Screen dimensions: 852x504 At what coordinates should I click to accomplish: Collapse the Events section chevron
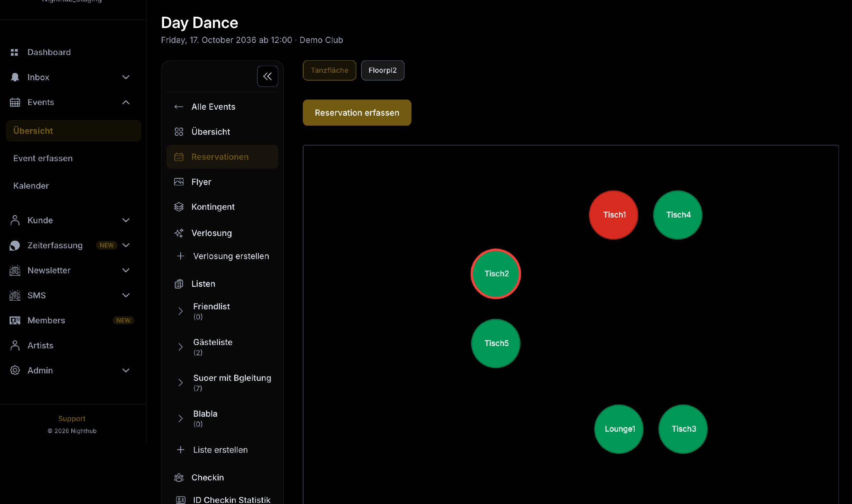click(126, 102)
